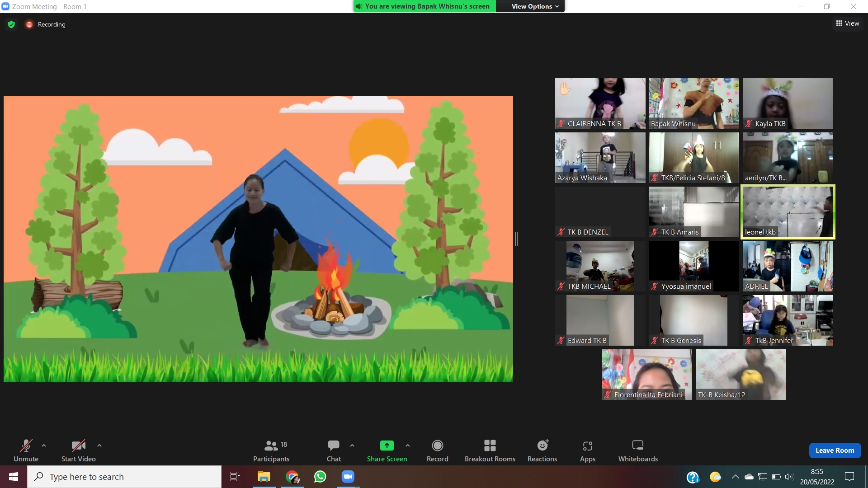The image size is (868, 488).
Task: Open Chrome from taskbar
Action: (x=292, y=477)
